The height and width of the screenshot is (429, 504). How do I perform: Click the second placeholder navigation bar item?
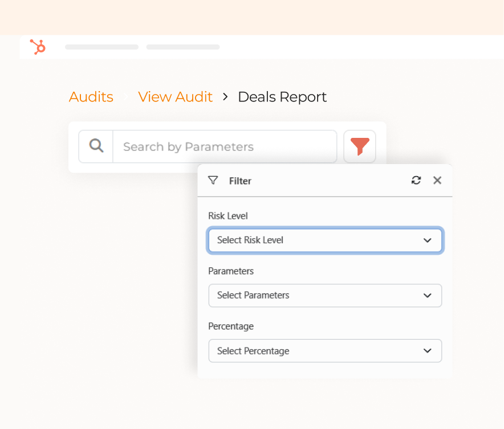[182, 47]
